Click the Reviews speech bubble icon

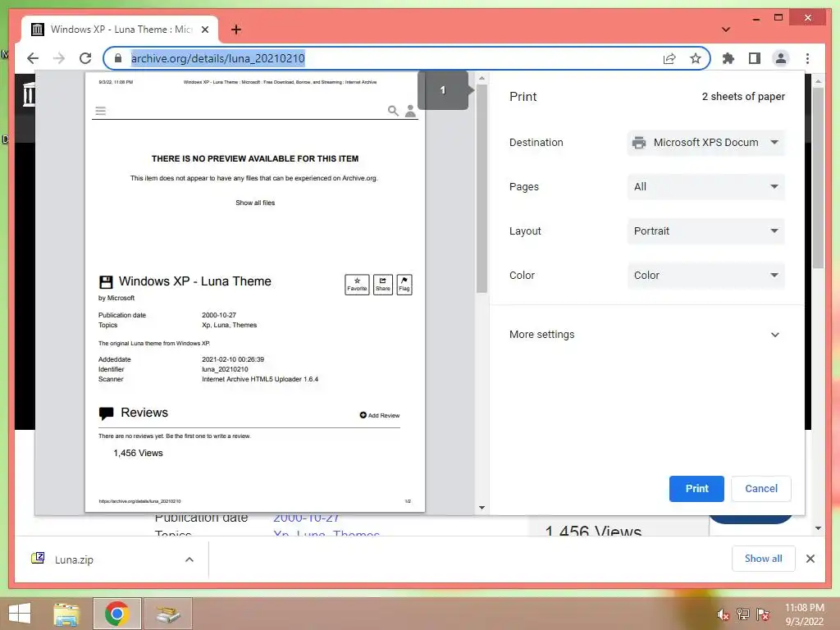click(106, 413)
